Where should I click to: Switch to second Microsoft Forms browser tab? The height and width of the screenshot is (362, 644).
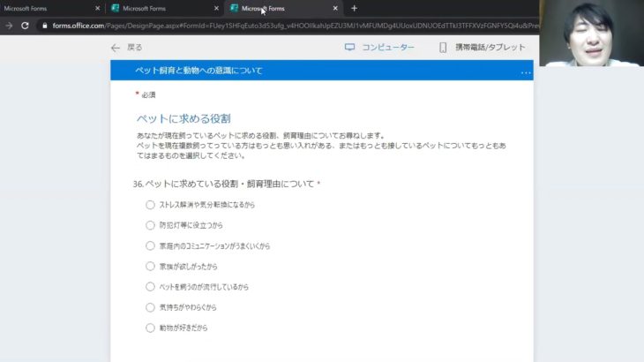point(164,8)
